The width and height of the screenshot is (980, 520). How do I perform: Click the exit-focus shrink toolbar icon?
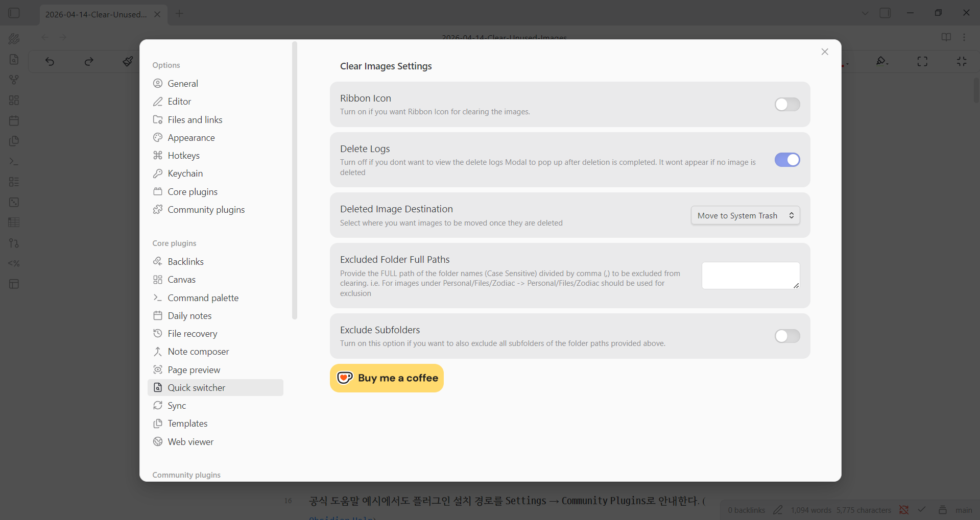tap(962, 61)
